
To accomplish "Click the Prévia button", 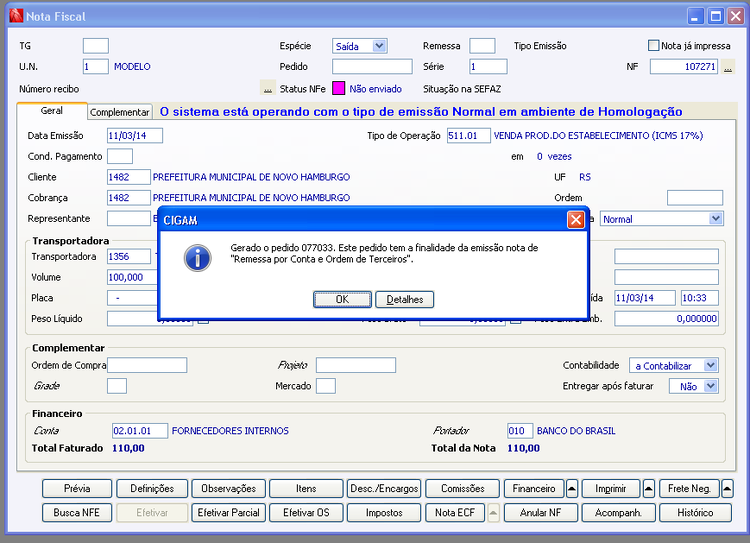I will click(x=77, y=488).
